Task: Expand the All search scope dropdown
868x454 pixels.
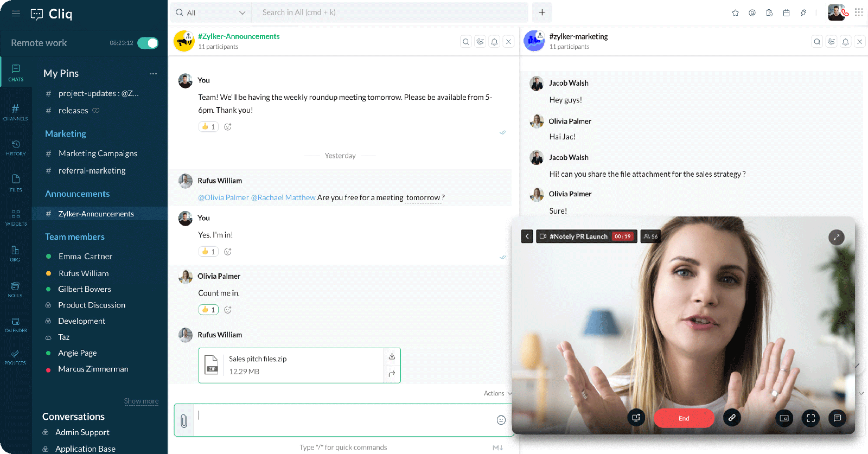Action: (210, 12)
